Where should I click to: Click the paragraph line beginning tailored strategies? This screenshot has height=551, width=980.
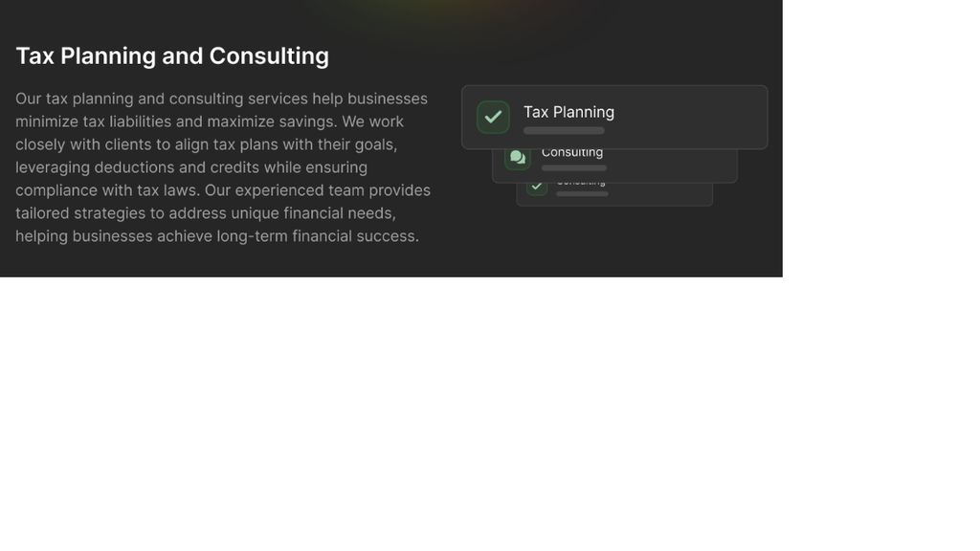(x=206, y=213)
